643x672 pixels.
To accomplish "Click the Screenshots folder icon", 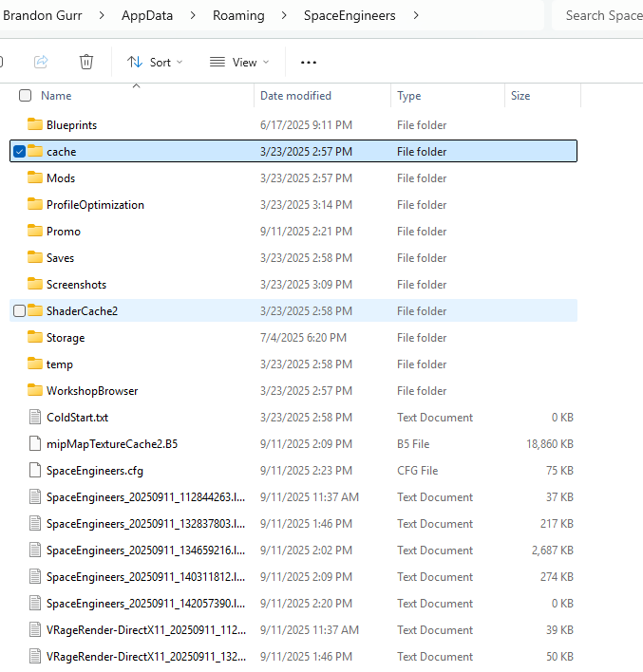I will 36,285.
